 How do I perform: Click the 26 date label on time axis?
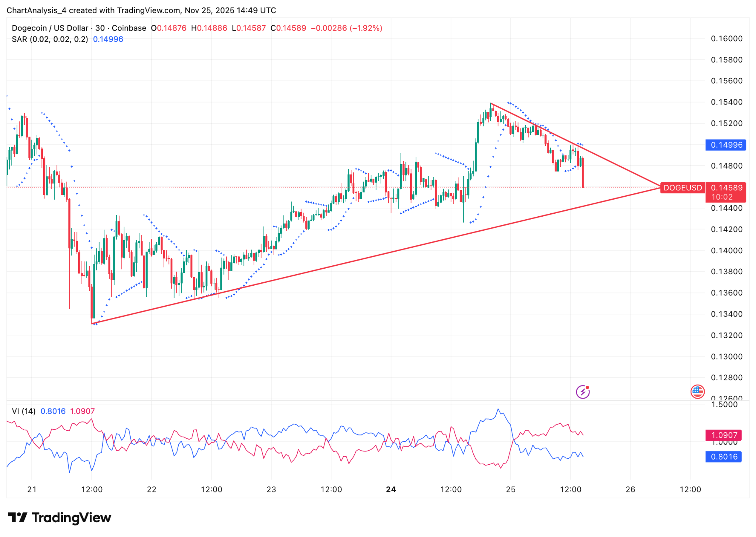630,489
